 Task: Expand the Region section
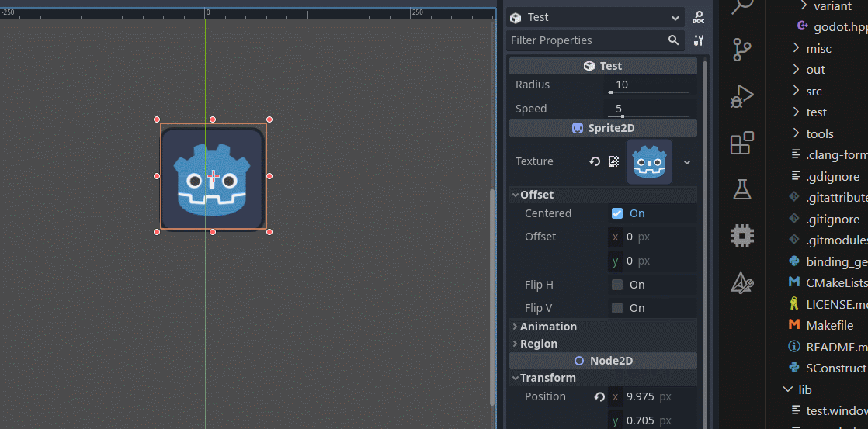[602, 344]
